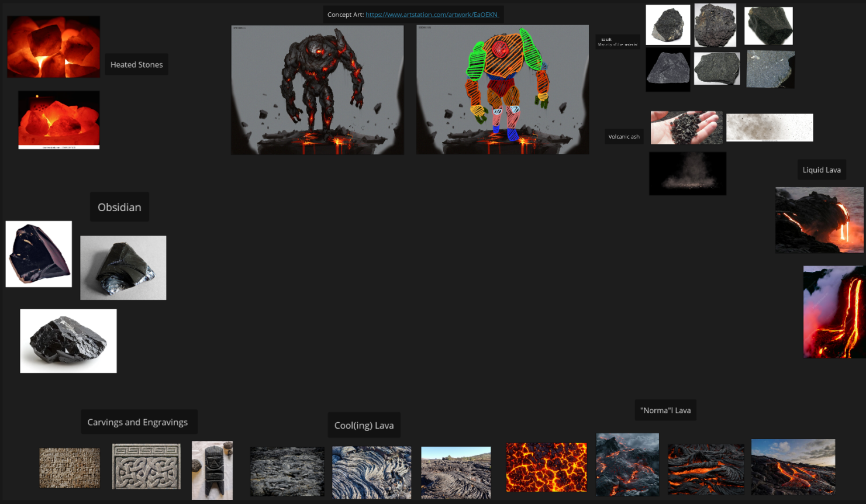The width and height of the screenshot is (866, 504).
Task: Click the 'Heated Stones' label
Action: (x=137, y=64)
